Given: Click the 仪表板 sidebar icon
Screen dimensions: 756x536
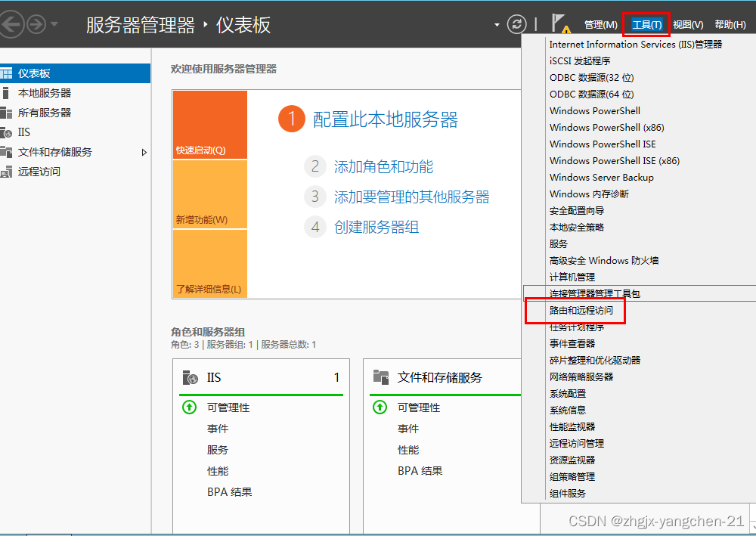Looking at the screenshot, I should (x=6, y=74).
